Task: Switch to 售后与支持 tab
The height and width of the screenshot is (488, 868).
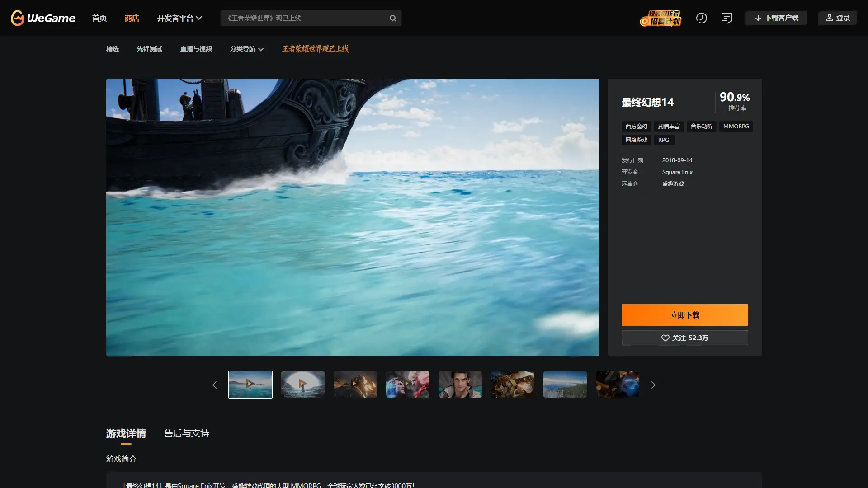Action: [x=186, y=433]
